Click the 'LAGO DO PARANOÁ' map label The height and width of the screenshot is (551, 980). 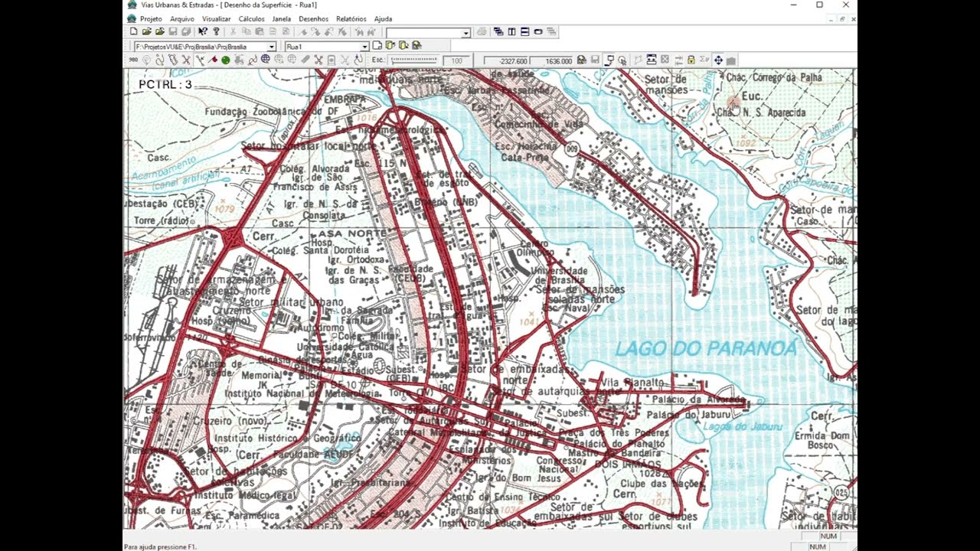click(x=707, y=349)
